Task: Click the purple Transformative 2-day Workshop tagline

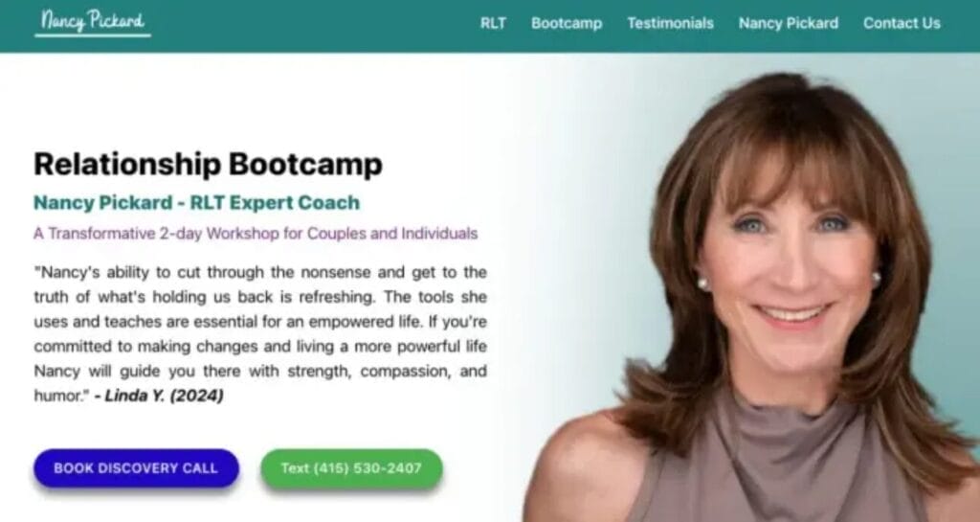Action: 256,234
